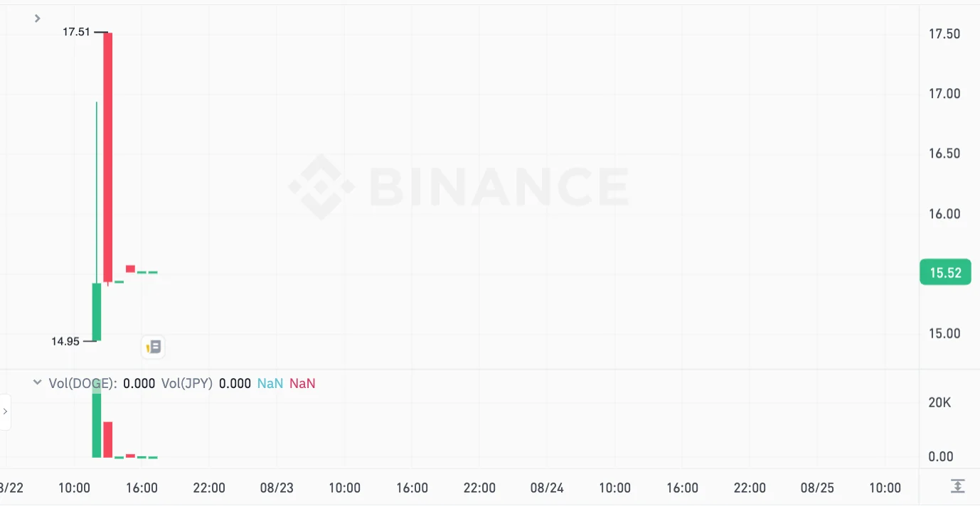Select the Vol(JPY) indicator label
The image size is (980, 506).
186,383
